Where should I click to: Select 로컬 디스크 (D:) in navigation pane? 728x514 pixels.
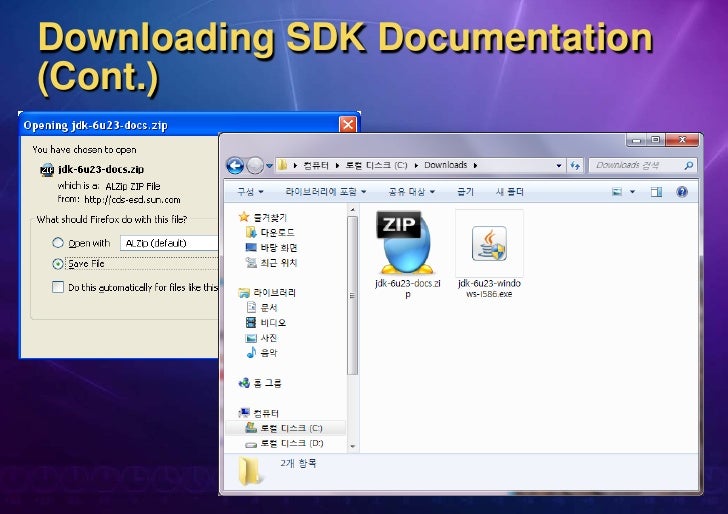click(284, 443)
